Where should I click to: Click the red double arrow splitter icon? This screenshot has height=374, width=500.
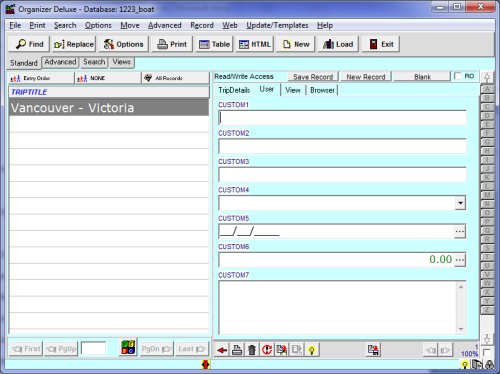206,365
